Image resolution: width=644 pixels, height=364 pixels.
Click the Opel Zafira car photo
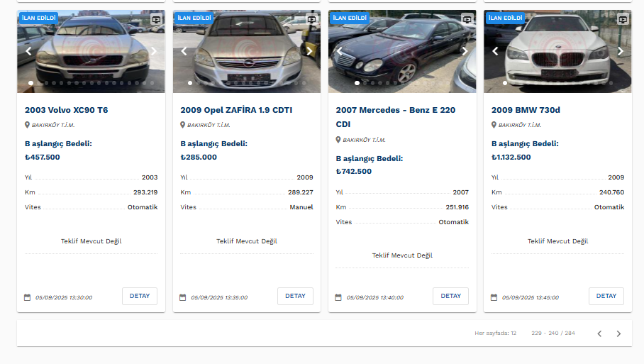246,51
